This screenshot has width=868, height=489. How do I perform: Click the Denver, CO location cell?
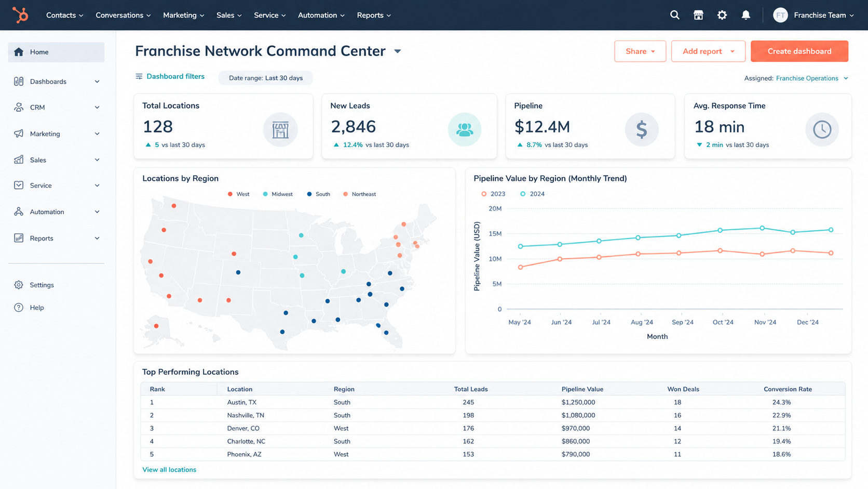pos(243,428)
